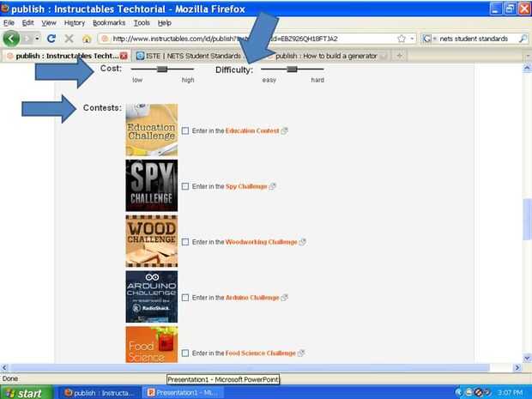Click the vertical scrollbar down arrow

point(527,358)
